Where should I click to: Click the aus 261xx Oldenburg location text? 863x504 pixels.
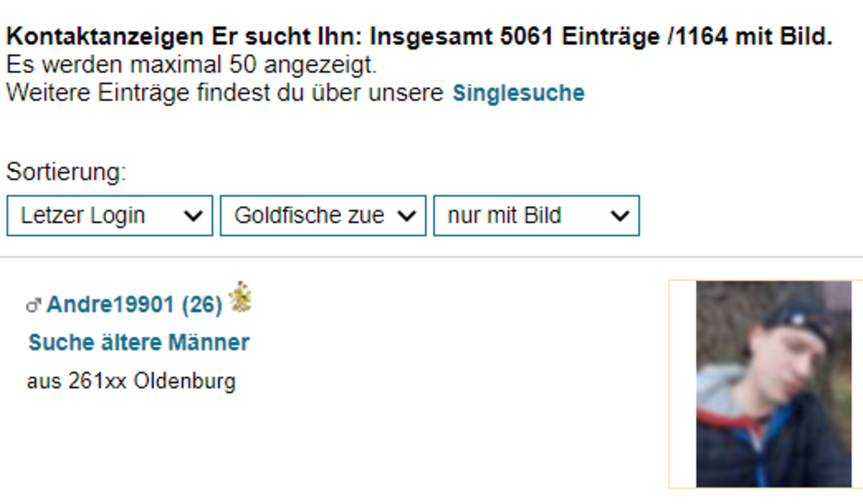131,381
